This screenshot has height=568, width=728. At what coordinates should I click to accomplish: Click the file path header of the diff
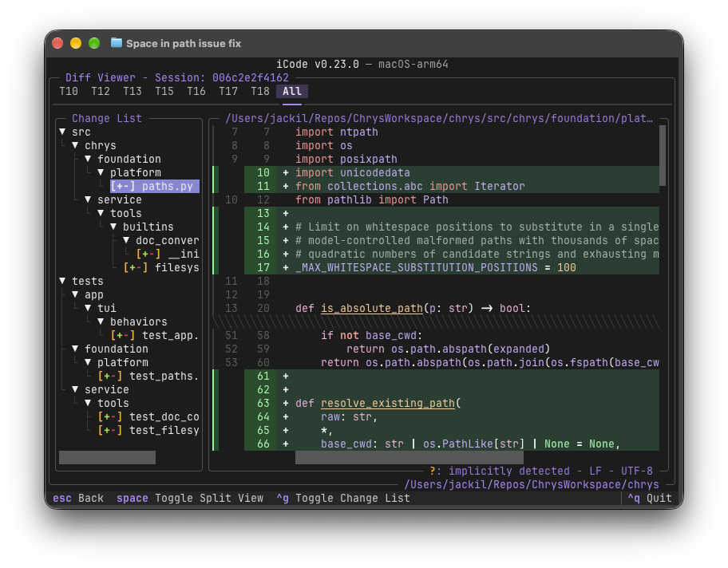(x=439, y=118)
